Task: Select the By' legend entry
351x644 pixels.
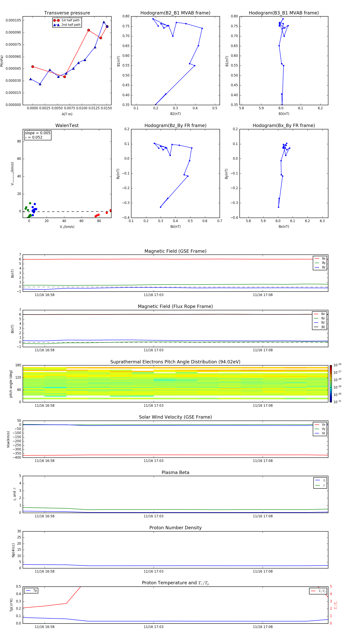Action: point(320,318)
